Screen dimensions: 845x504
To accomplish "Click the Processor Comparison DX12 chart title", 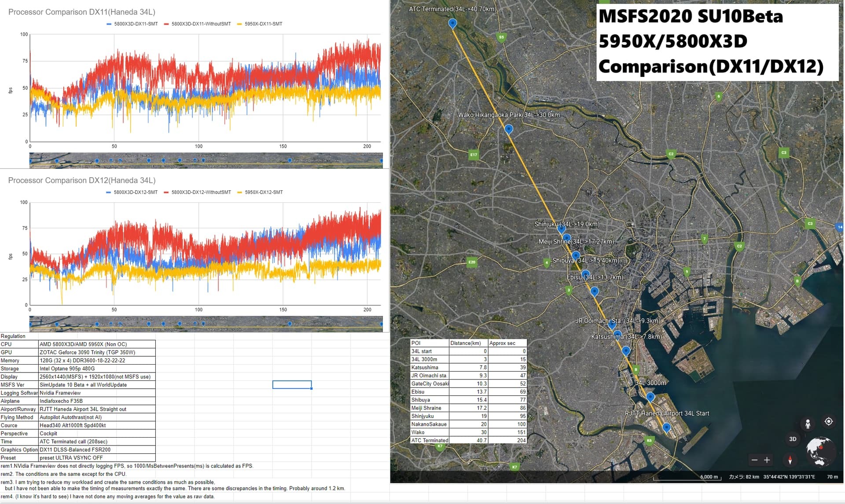I will [x=82, y=180].
